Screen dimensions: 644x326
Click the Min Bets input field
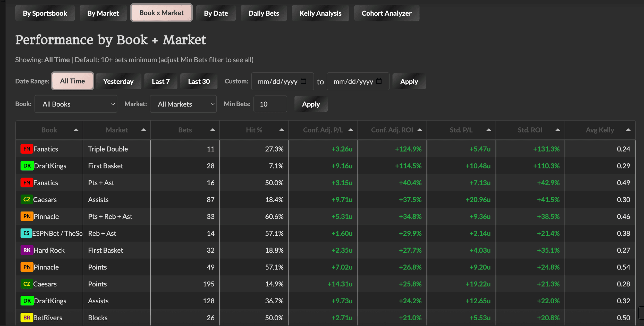click(270, 104)
